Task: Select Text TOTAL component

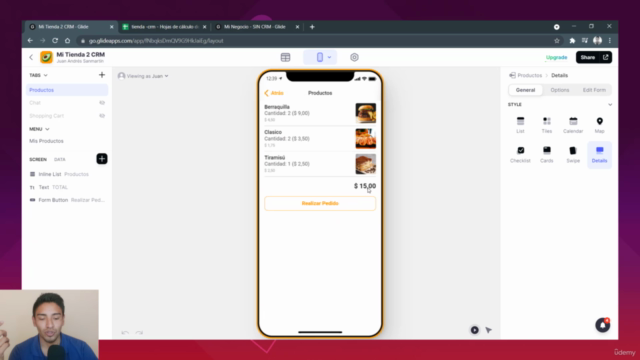Action: [x=67, y=187]
